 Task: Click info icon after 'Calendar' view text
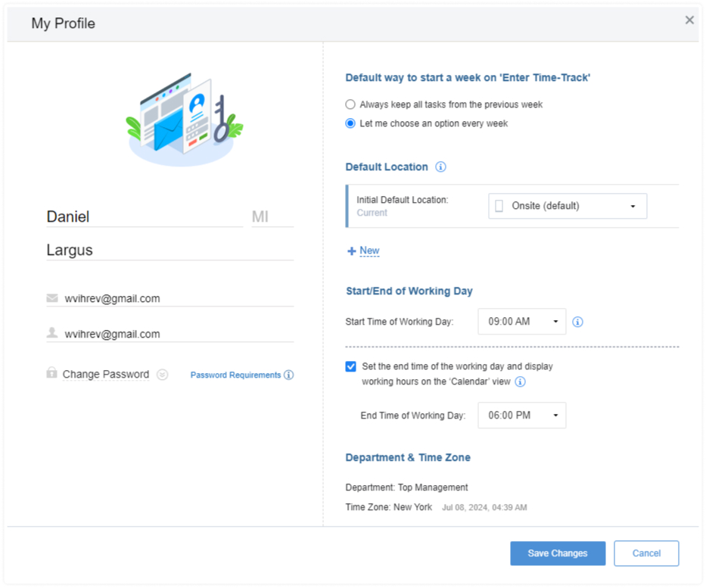click(x=520, y=382)
